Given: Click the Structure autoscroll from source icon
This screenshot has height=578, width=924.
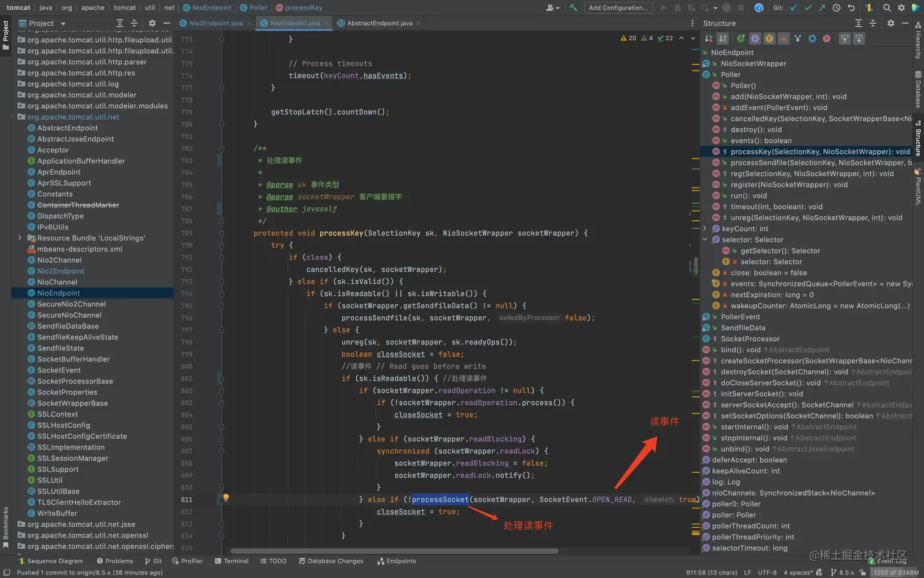Looking at the screenshot, I should (859, 39).
